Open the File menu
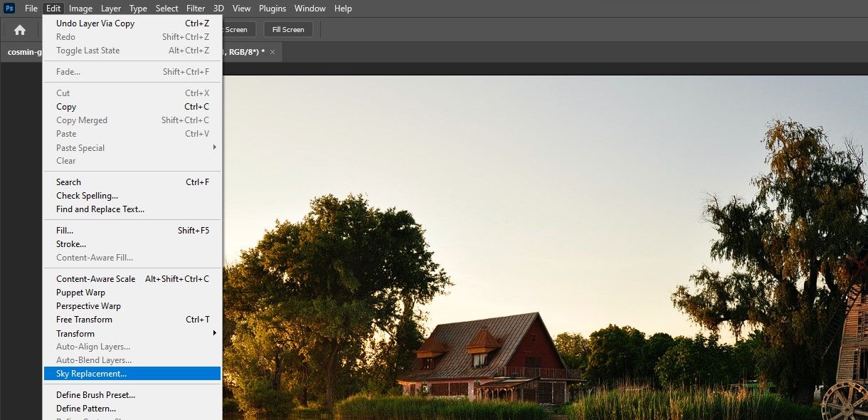 pos(31,9)
